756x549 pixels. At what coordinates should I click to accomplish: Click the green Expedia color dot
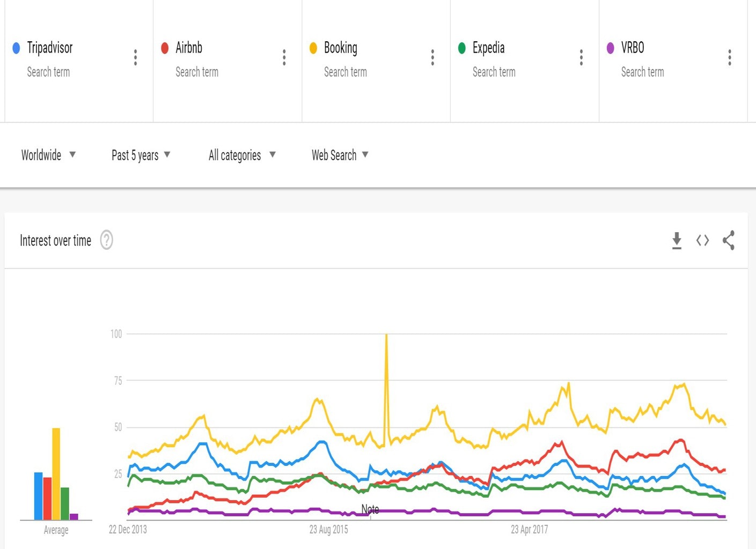[x=461, y=48]
